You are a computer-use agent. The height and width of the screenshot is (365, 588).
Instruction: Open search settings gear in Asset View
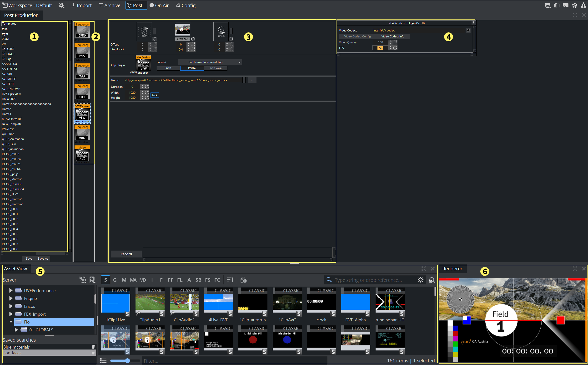point(420,280)
